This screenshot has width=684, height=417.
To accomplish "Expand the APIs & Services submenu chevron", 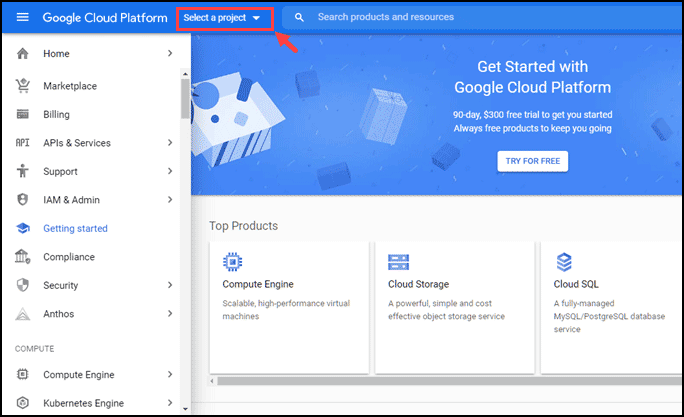I will 170,143.
